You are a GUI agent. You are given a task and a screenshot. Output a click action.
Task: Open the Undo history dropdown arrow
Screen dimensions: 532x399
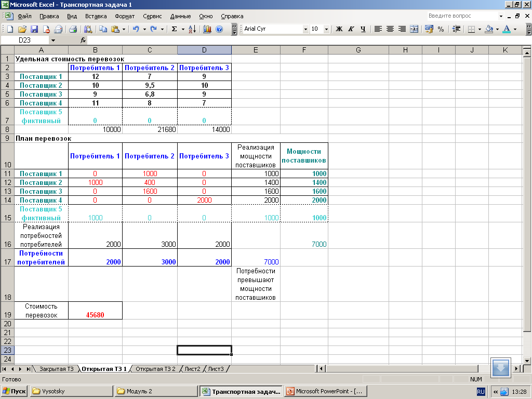pos(144,29)
